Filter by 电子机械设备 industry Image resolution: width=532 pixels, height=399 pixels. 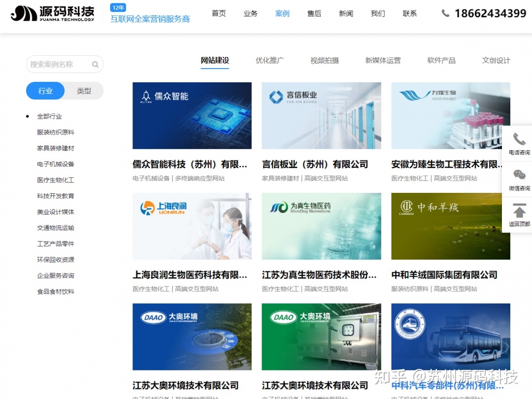[x=56, y=164]
